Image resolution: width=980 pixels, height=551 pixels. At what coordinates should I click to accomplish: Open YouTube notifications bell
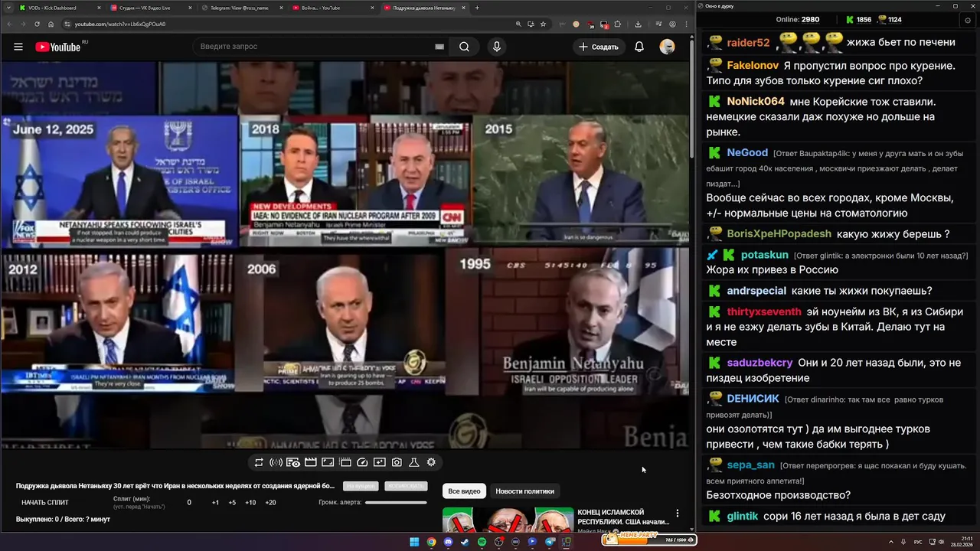[x=639, y=47]
